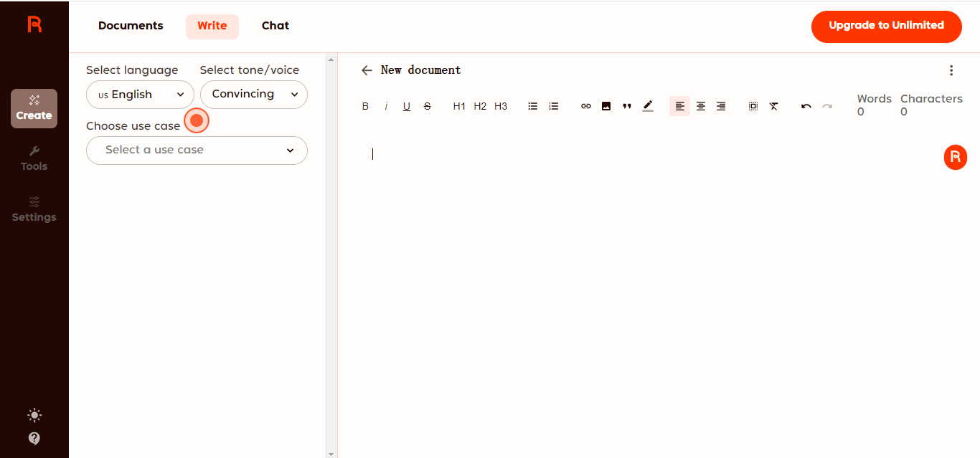Screen dimensions: 980x458
Task: Align text center
Action: pos(701,106)
